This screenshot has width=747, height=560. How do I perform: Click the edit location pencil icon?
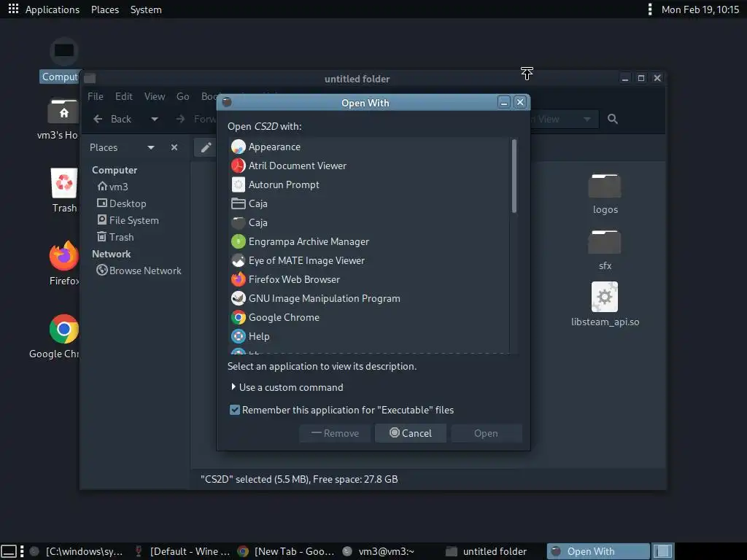(206, 147)
